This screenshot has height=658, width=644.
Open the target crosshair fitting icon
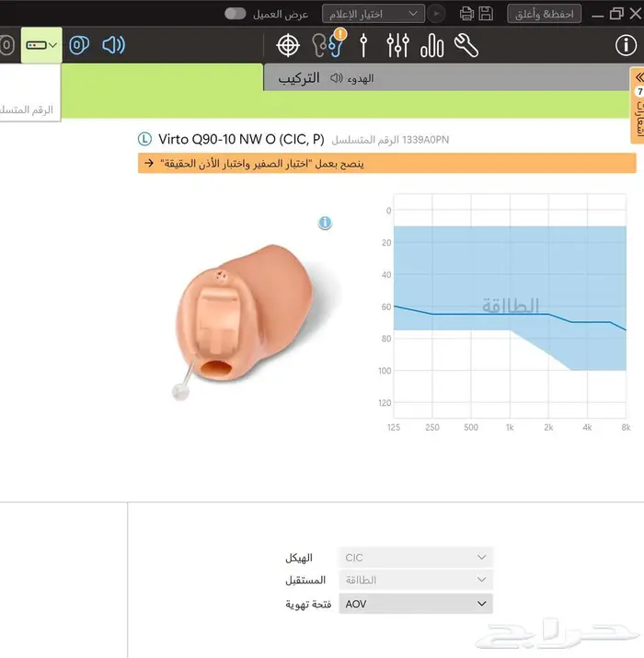[288, 45]
